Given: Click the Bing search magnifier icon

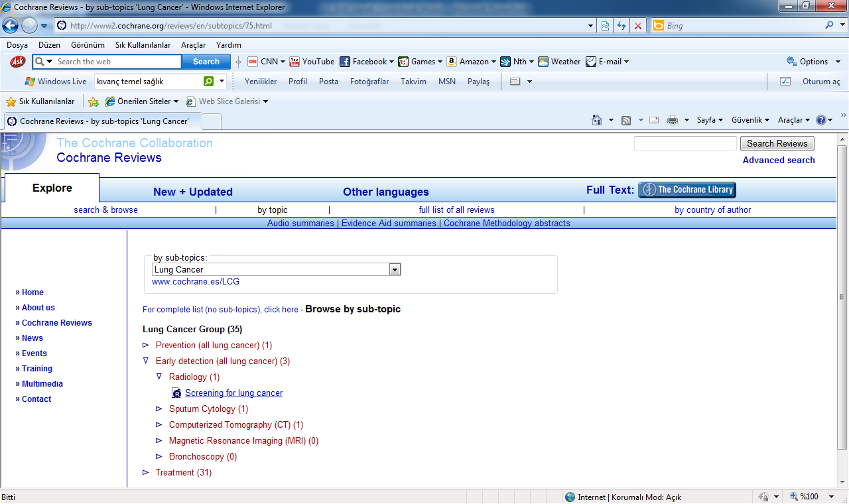Looking at the screenshot, I should tap(830, 26).
